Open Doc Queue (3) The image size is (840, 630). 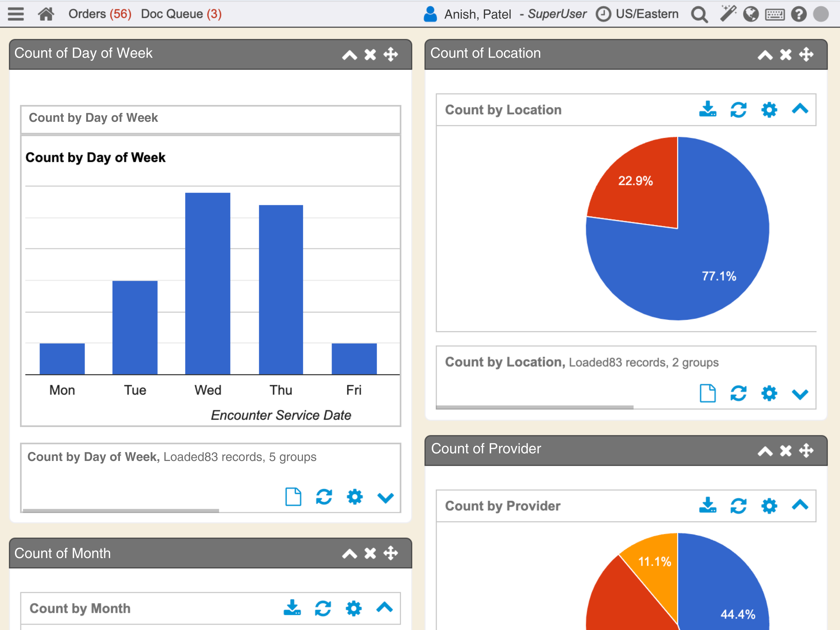(181, 14)
